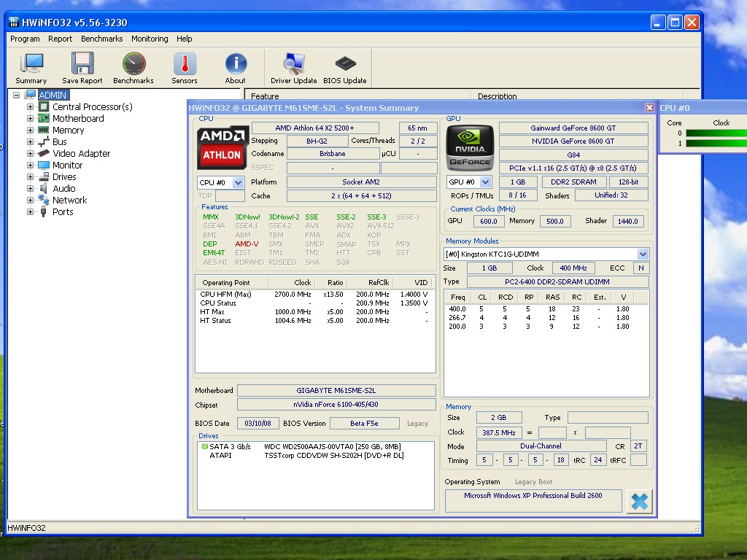Viewport: 747px width, 560px height.
Task: Close the System Summary window
Action: (x=649, y=108)
